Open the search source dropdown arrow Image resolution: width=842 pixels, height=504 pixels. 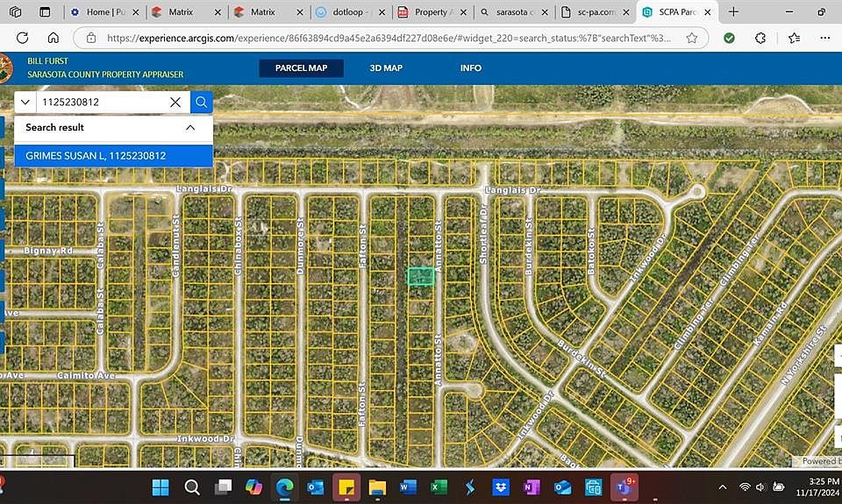click(25, 103)
